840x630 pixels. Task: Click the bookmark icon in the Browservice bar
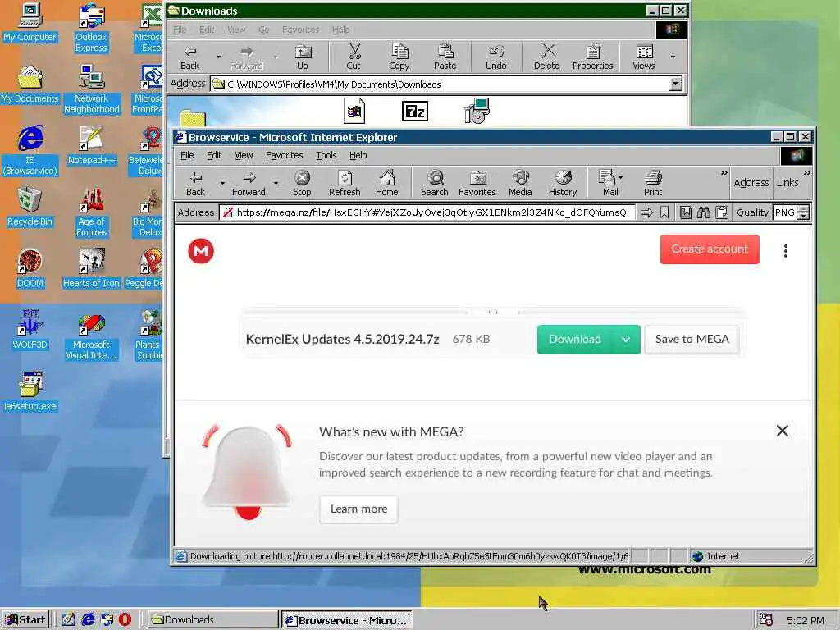664,212
